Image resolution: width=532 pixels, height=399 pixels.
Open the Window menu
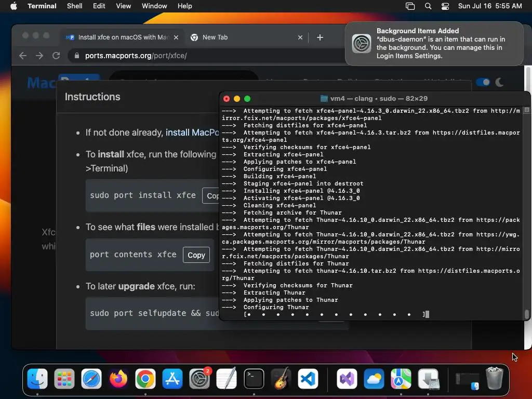pyautogui.click(x=154, y=6)
